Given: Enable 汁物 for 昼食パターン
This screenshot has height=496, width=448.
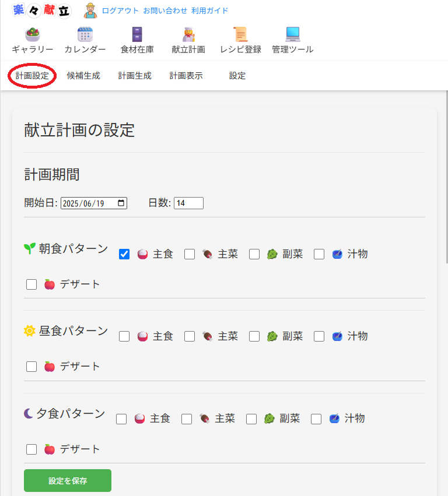Looking at the screenshot, I should 319,336.
